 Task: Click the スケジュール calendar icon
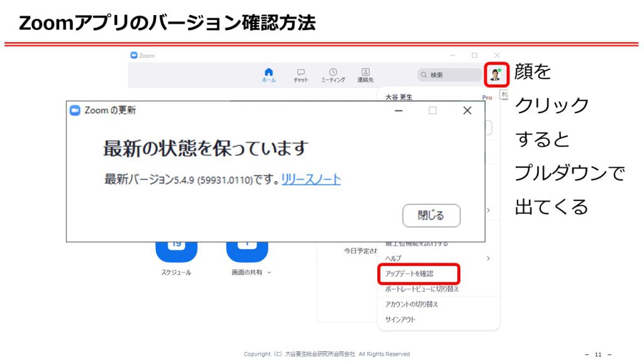[x=176, y=251]
